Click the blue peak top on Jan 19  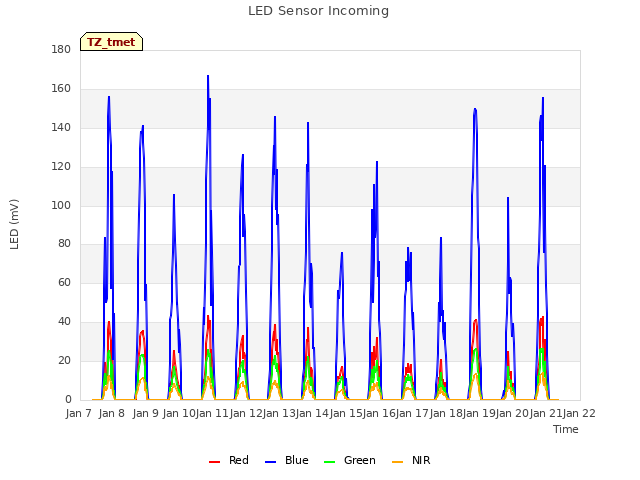(x=475, y=109)
